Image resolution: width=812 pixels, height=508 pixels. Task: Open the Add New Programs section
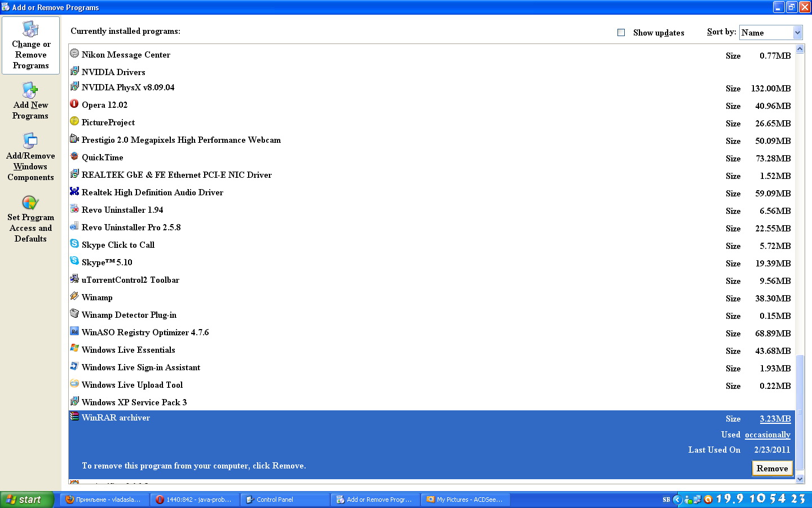coord(31,100)
